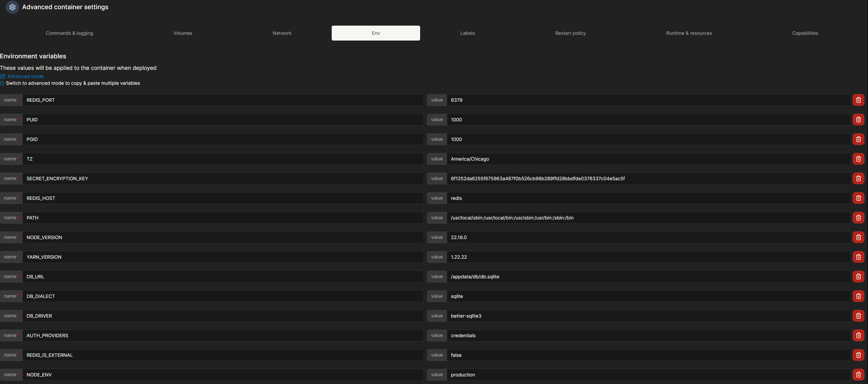Delete the REDIS_PORT variable with its trash icon

pos(858,100)
